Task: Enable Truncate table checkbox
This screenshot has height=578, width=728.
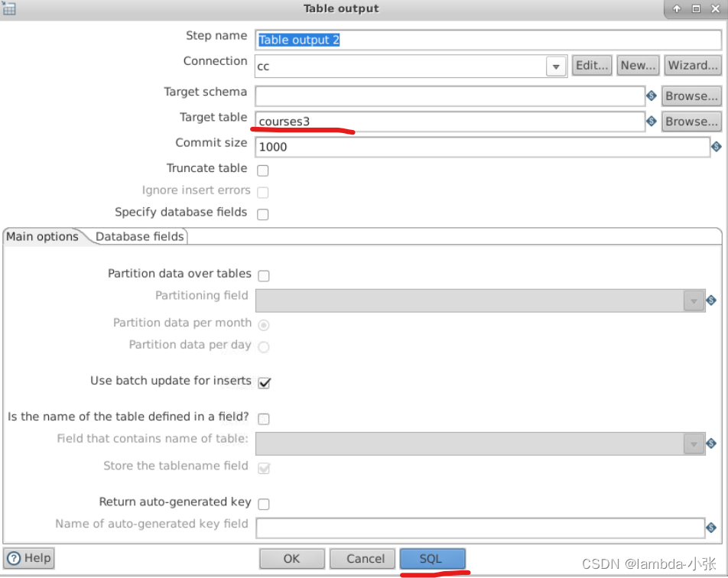Action: [x=263, y=170]
